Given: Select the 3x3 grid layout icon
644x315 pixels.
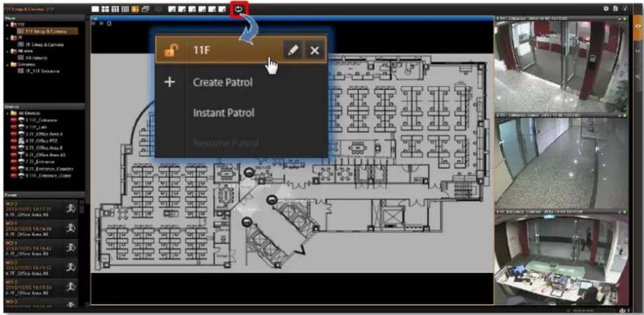Looking at the screenshot, I should point(115,9).
